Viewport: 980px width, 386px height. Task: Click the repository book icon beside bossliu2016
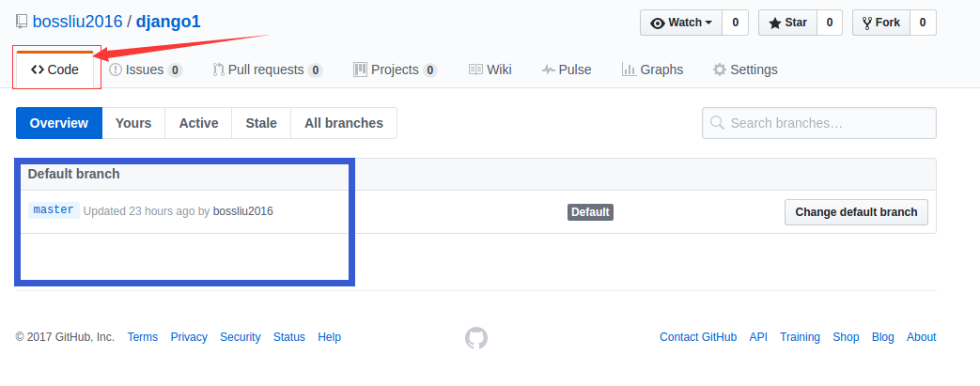(22, 22)
